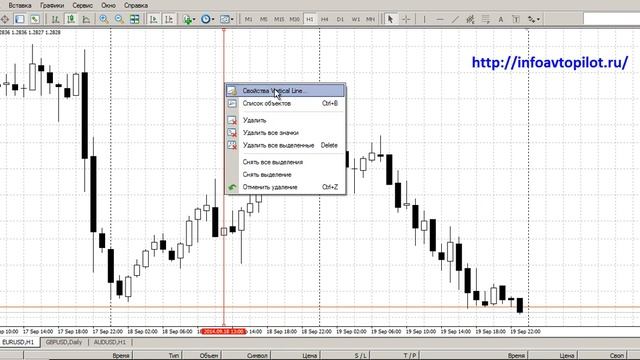640x360 pixels.
Task: Select the H4 timeframe
Action: pos(325,19)
